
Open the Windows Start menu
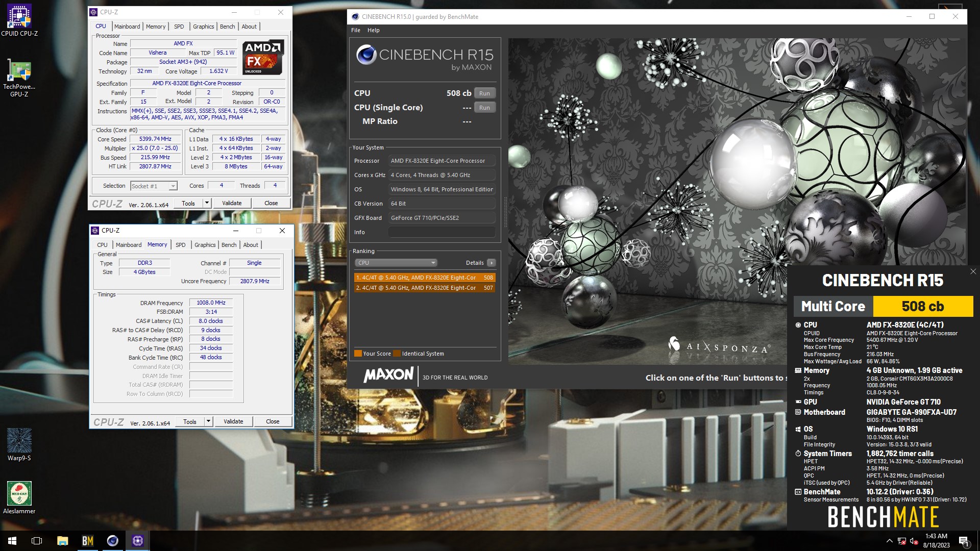(x=12, y=541)
